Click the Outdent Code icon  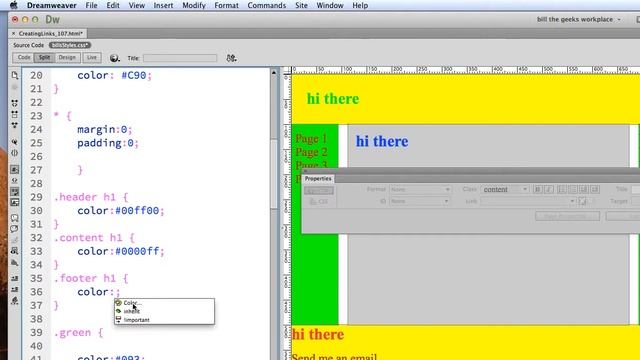(x=15, y=289)
